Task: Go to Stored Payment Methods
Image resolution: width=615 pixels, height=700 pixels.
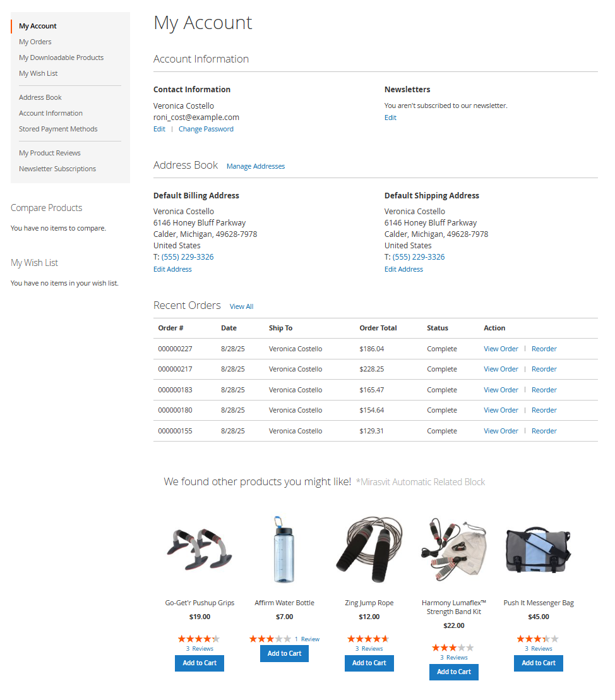Action: pyautogui.click(x=58, y=128)
